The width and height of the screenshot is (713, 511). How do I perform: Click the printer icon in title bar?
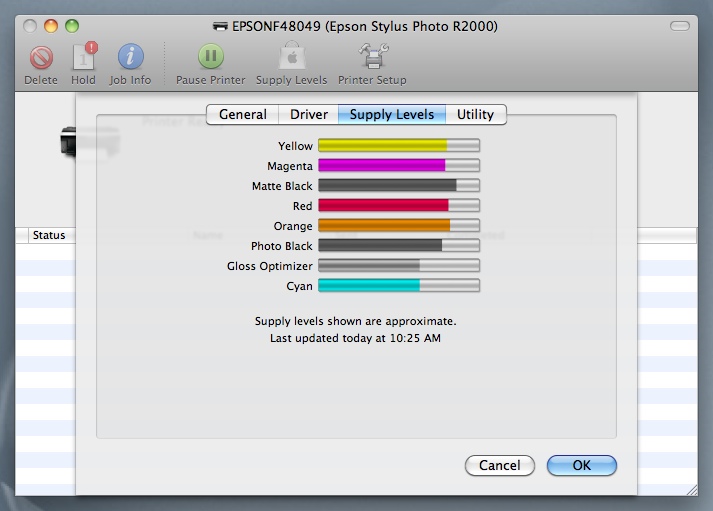click(221, 25)
